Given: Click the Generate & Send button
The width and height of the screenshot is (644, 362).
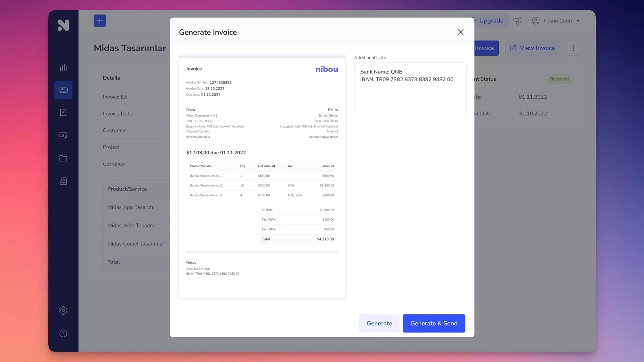Looking at the screenshot, I should coord(434,323).
